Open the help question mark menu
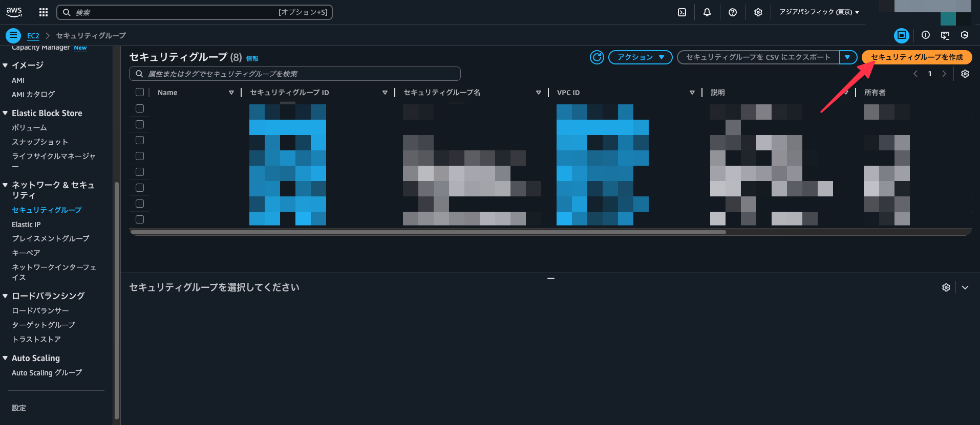The image size is (980, 425). 733,12
